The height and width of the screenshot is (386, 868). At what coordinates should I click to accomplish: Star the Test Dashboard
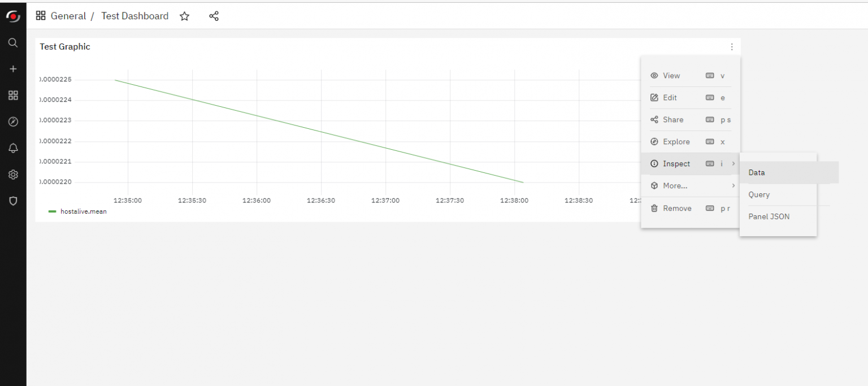click(184, 16)
